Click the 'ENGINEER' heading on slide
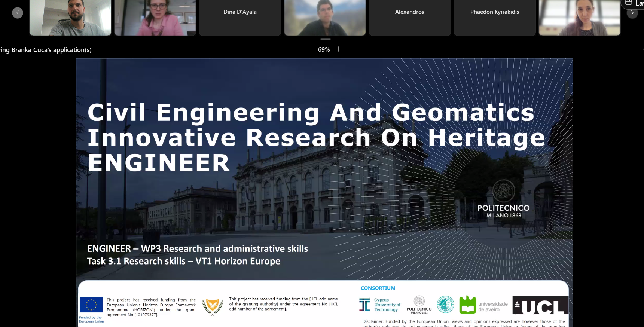 point(159,163)
